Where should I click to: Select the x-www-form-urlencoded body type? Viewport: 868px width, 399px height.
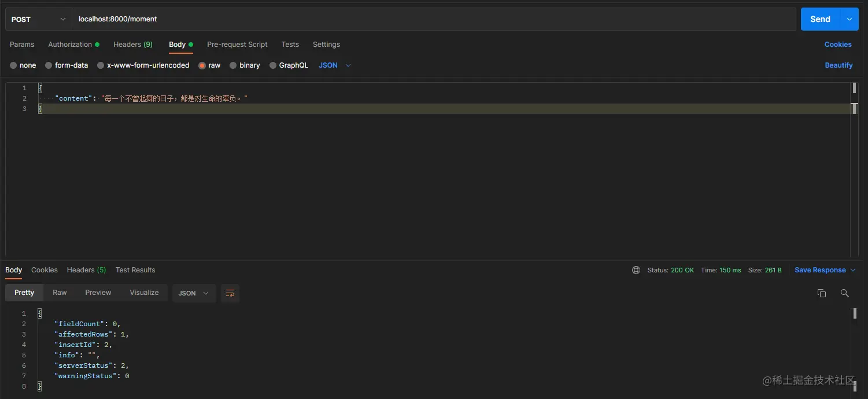(143, 65)
